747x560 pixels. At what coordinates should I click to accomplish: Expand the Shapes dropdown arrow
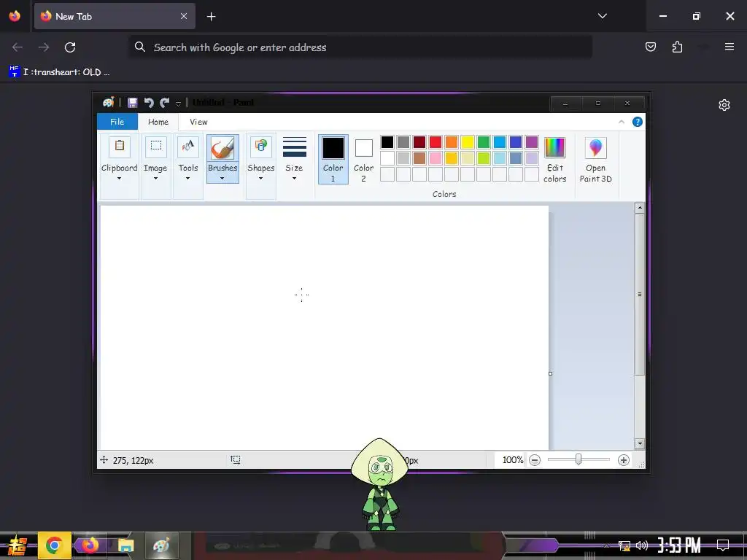pyautogui.click(x=260, y=178)
